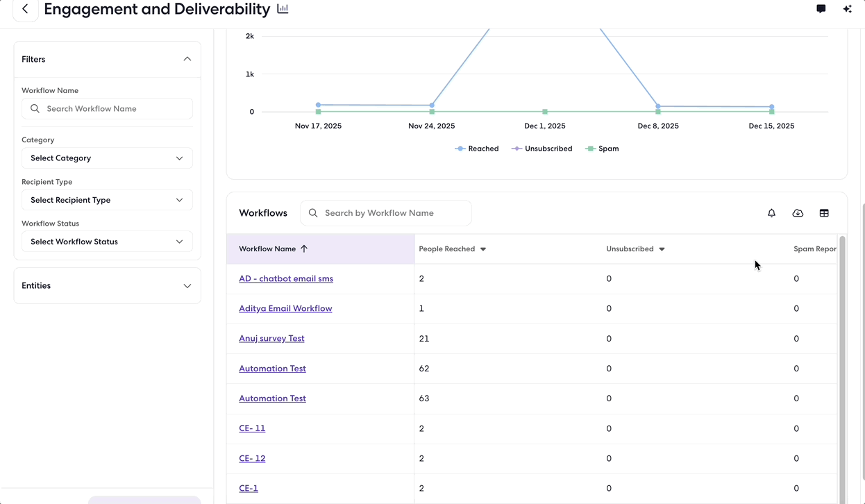This screenshot has width=865, height=504.
Task: Open the table columns layout icon
Action: (824, 213)
